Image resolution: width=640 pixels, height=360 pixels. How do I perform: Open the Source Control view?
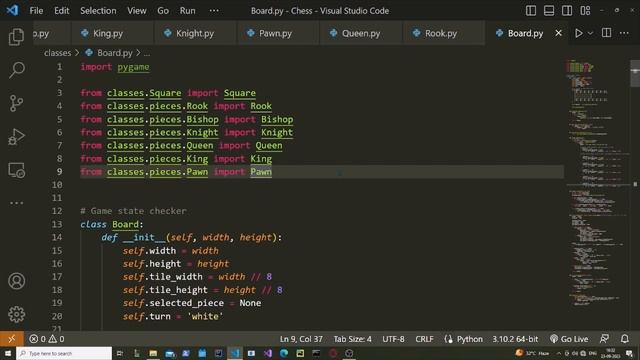pos(16,103)
